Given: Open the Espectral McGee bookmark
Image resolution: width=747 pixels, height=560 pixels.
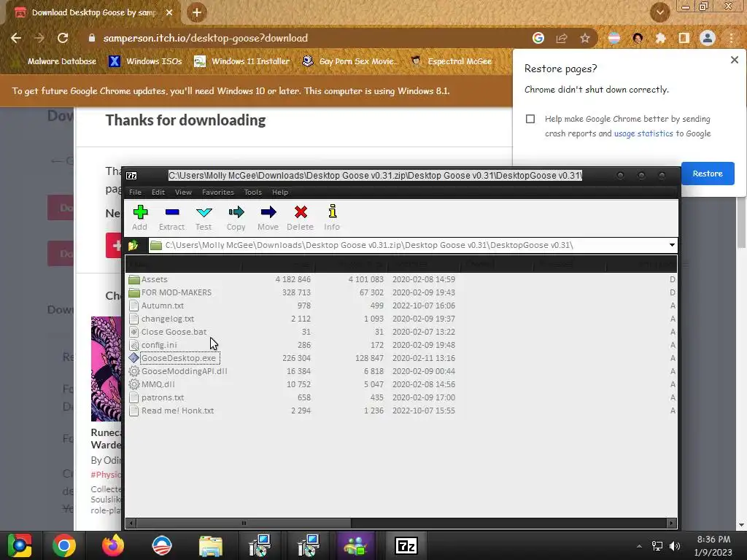Looking at the screenshot, I should click(x=451, y=61).
